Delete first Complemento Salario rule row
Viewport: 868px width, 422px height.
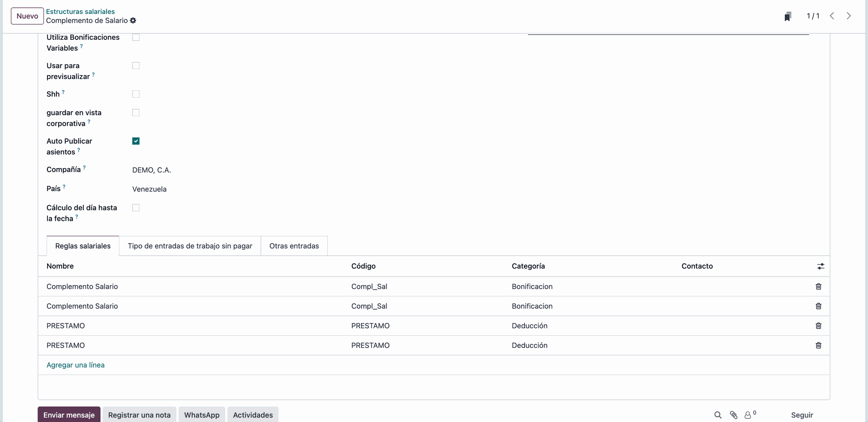(818, 286)
